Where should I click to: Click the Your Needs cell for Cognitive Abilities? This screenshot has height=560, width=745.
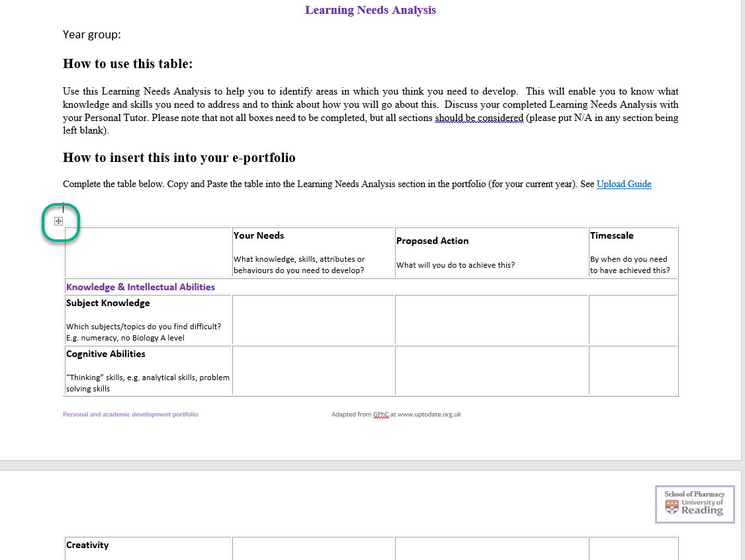[x=313, y=370]
